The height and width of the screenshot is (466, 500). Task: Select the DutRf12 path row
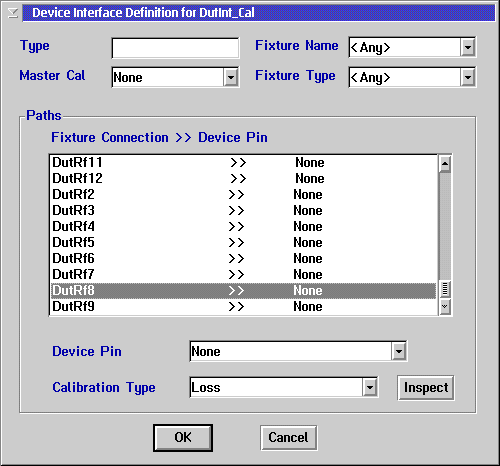pyautogui.click(x=243, y=179)
